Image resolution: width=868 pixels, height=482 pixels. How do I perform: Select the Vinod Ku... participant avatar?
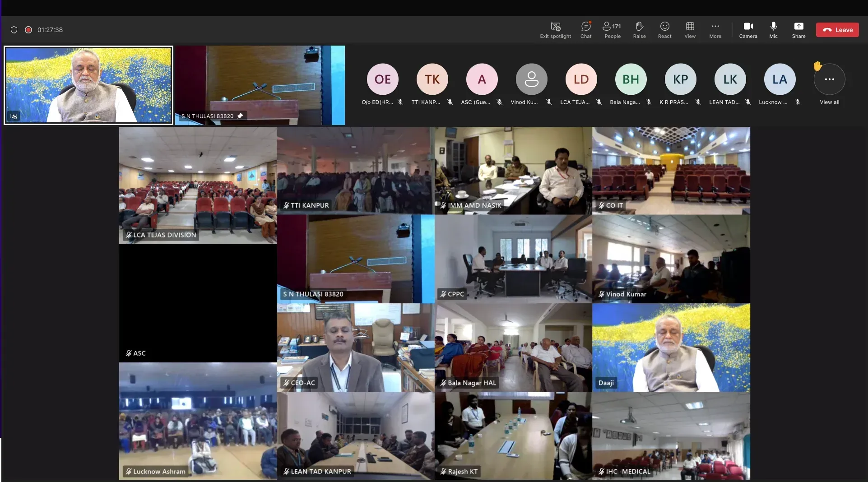531,79
